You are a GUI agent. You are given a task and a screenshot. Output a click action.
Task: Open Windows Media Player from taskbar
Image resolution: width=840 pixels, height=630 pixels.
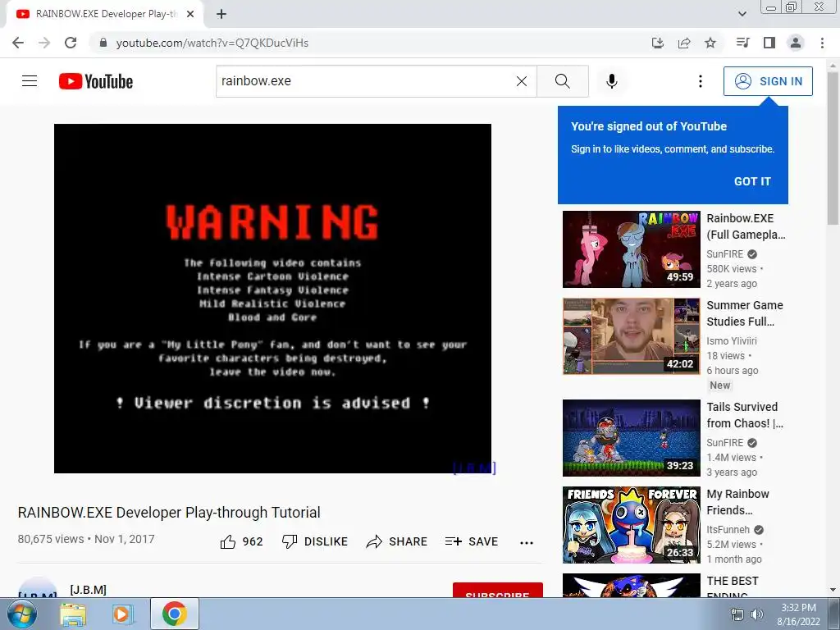[x=122, y=614]
